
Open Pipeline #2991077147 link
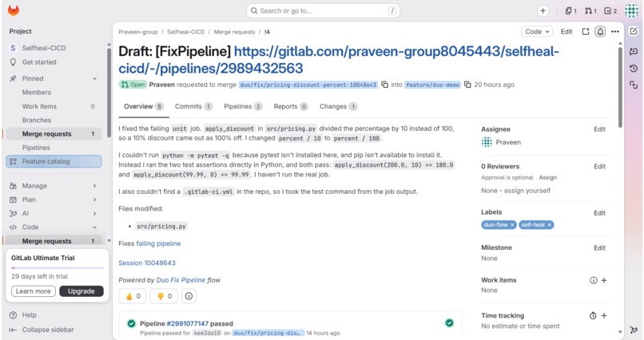click(188, 323)
